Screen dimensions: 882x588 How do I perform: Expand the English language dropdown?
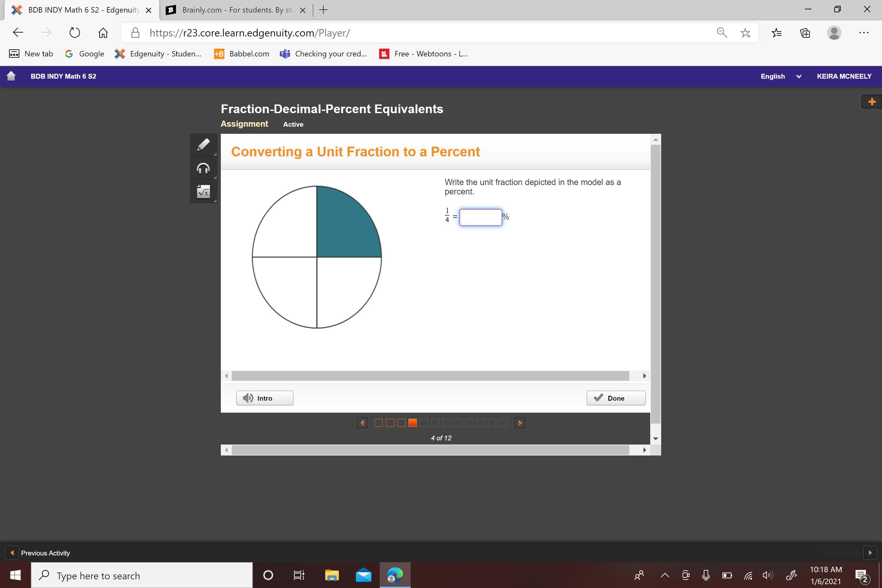pyautogui.click(x=780, y=76)
